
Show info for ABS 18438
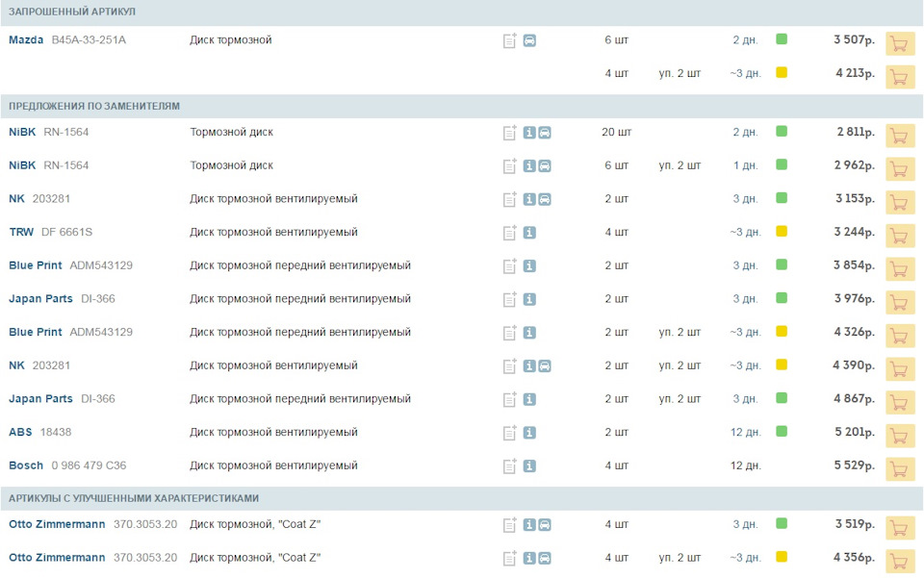click(529, 433)
